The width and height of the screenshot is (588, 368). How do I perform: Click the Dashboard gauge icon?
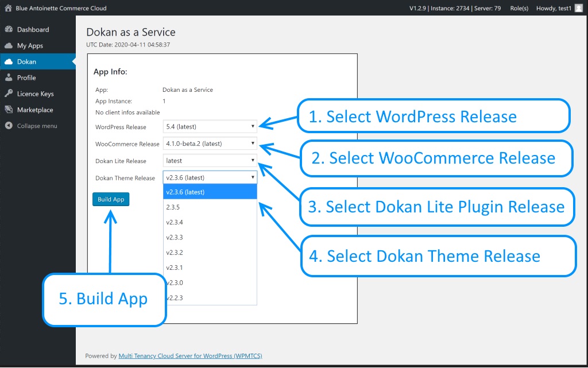(9, 29)
